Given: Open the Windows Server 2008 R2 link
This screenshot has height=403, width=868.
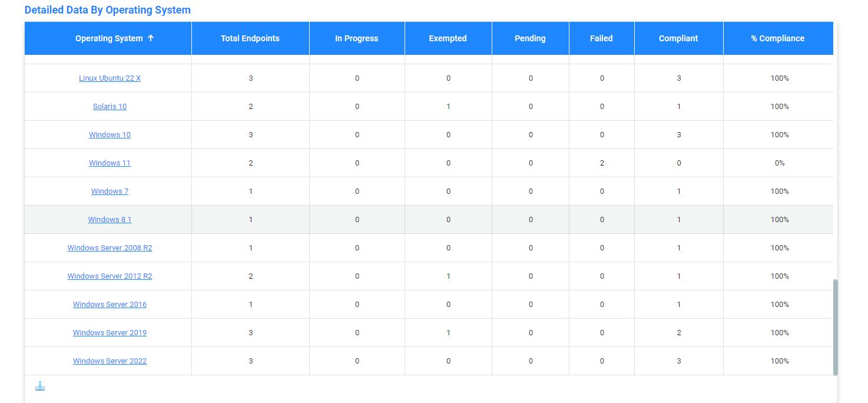Looking at the screenshot, I should [110, 247].
